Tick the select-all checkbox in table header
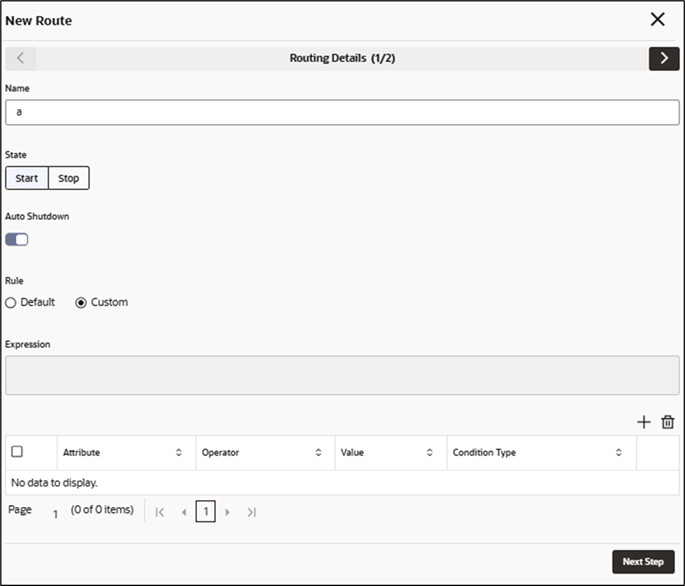This screenshot has width=685, height=586. [x=17, y=451]
